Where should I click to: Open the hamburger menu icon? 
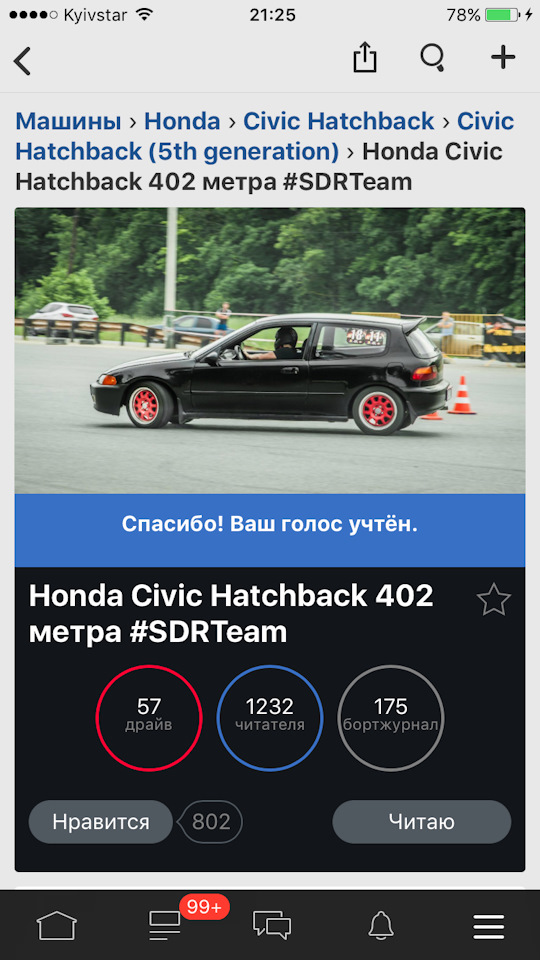pyautogui.click(x=489, y=926)
